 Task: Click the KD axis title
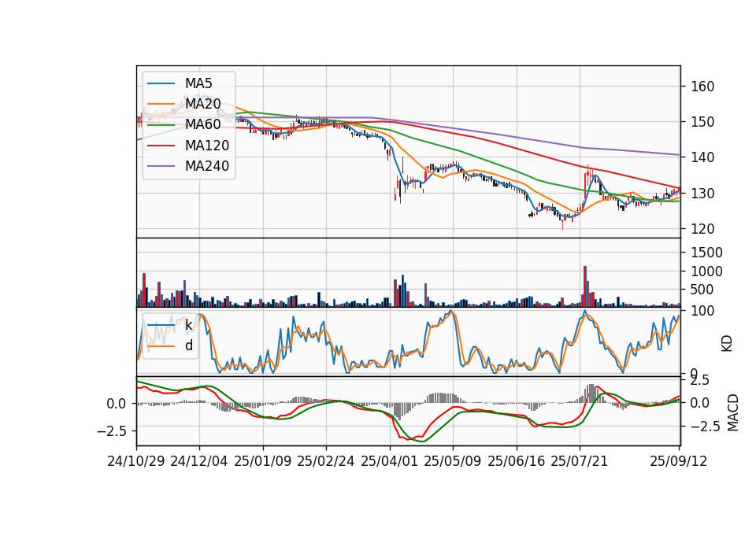tap(727, 343)
